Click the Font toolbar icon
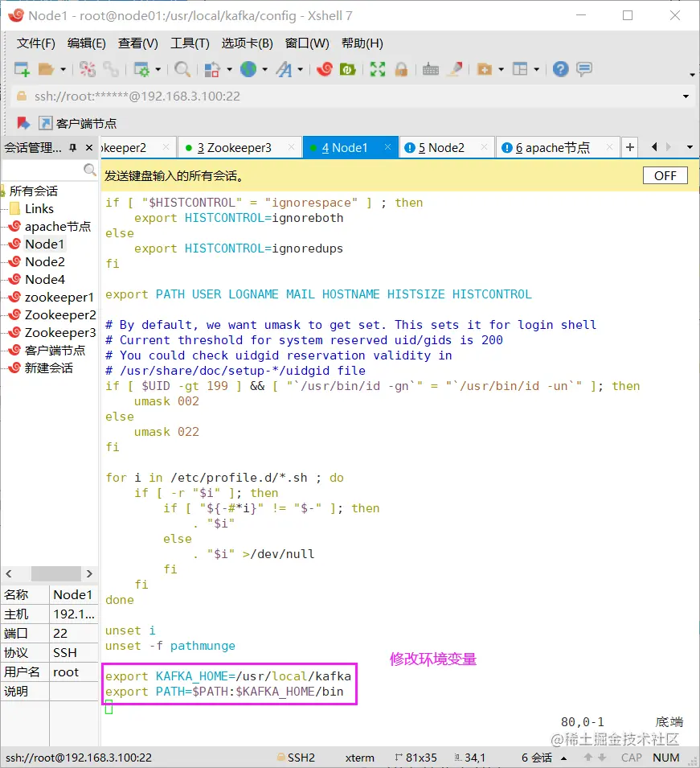Screen dimensions: 700x768 [284, 69]
